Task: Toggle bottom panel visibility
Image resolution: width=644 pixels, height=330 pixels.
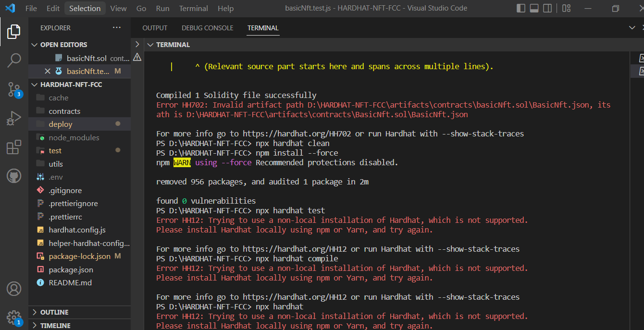Action: (x=534, y=8)
